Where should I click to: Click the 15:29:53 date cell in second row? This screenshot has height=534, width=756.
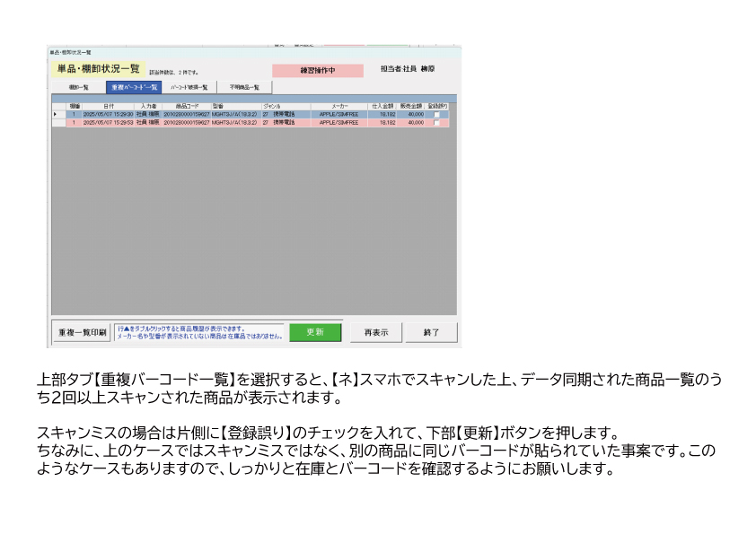click(108, 123)
